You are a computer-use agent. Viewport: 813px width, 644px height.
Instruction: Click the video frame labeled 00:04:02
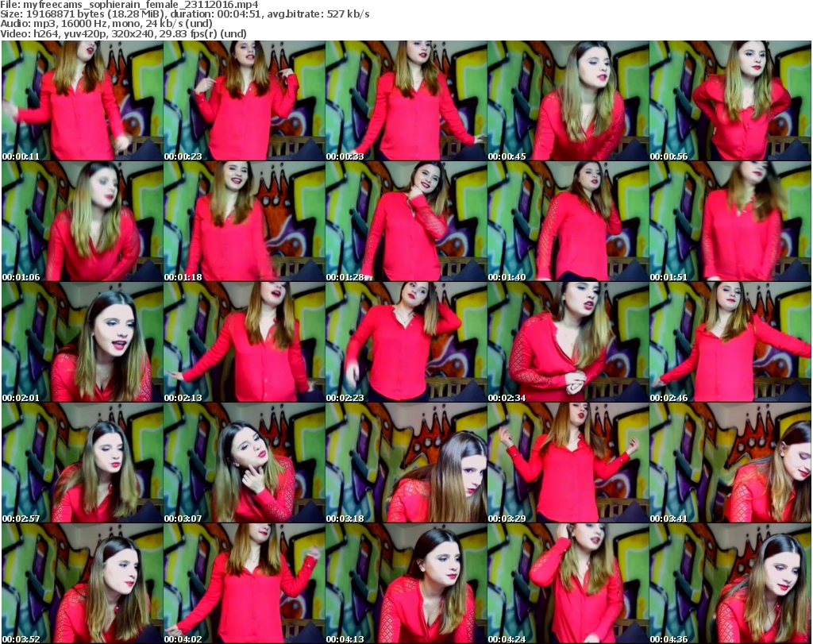[x=245, y=584]
